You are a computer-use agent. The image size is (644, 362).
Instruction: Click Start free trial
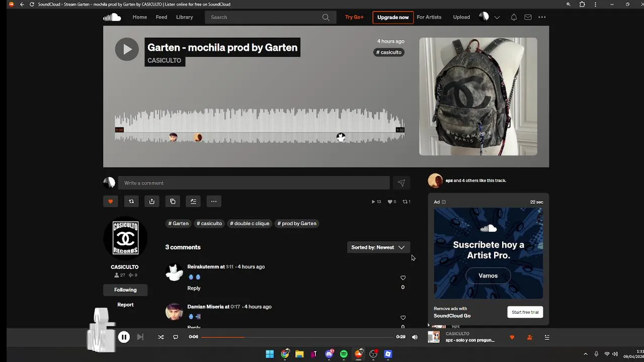pyautogui.click(x=525, y=312)
